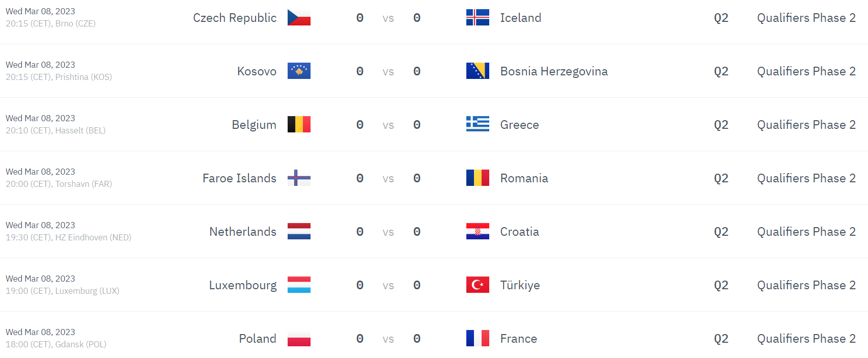Click the Q2 label in Belgium–Greece row

pos(721,125)
